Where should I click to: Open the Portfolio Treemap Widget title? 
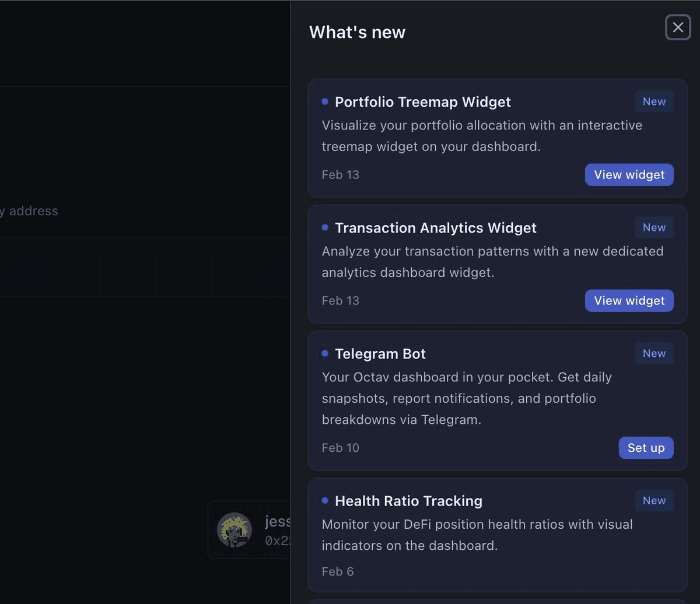tap(422, 102)
